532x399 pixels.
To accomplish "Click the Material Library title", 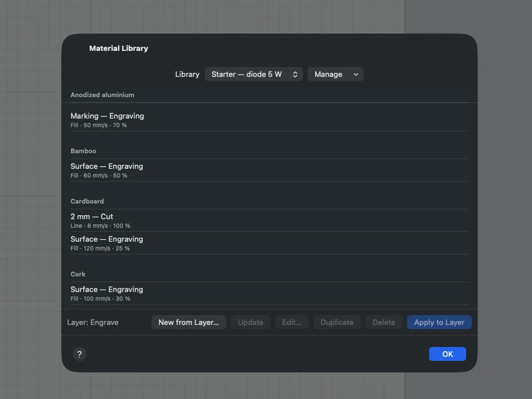I will [119, 48].
